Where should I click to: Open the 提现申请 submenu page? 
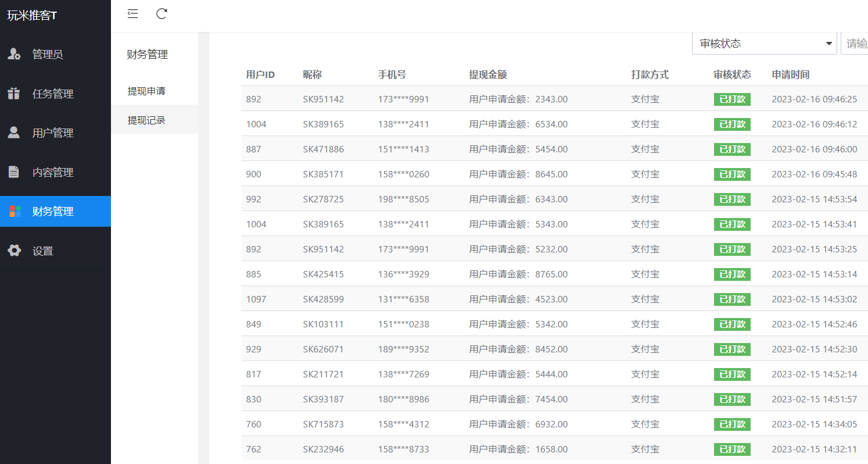146,91
